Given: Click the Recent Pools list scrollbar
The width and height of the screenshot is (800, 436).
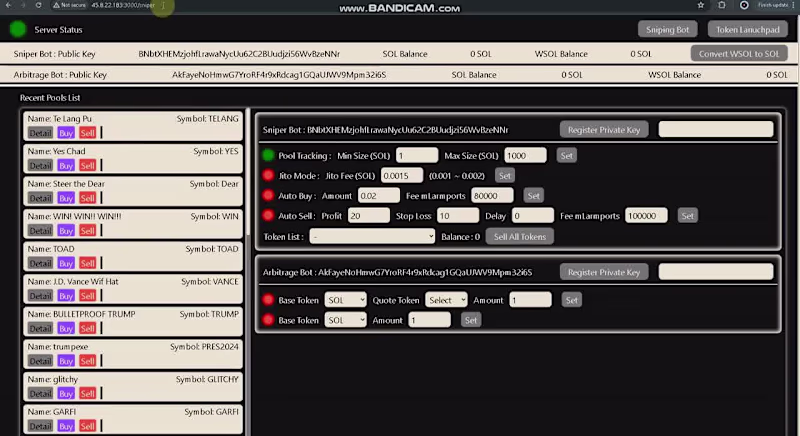Looking at the screenshot, I should point(248,171).
